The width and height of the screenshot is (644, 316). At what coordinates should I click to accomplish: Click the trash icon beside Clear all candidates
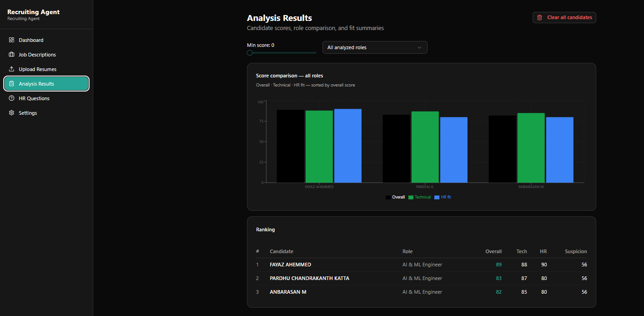point(540,17)
